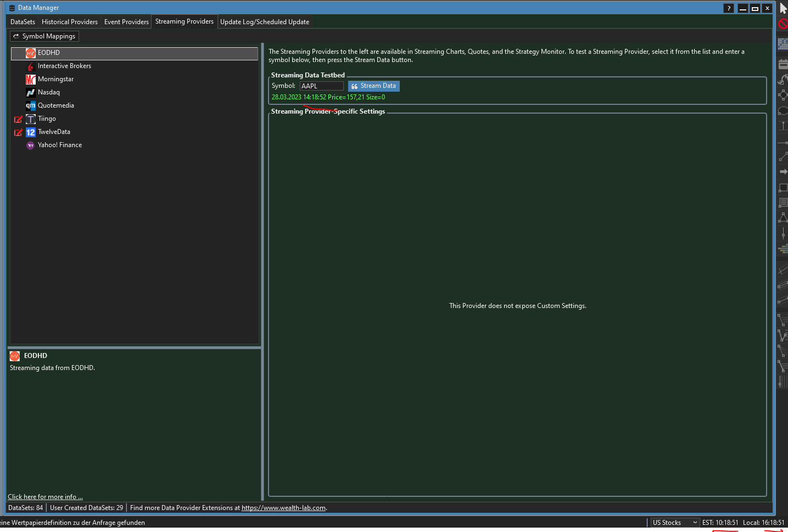Click the Quotemedia qm logo icon
Screen dimensions: 788x532
(31, 106)
